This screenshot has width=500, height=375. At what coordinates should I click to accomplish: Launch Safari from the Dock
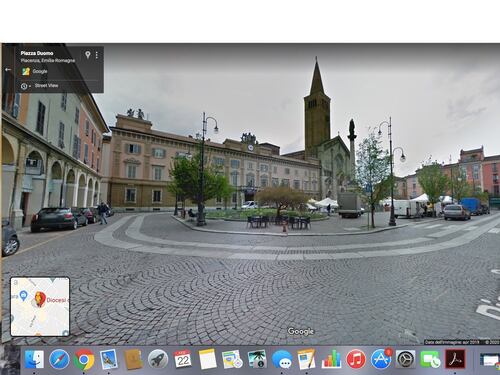coord(59,360)
